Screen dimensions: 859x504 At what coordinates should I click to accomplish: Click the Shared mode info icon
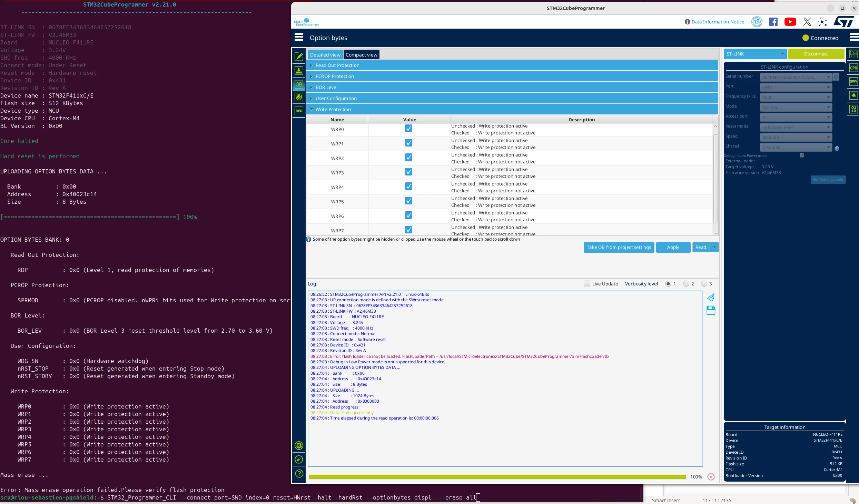[x=837, y=149]
